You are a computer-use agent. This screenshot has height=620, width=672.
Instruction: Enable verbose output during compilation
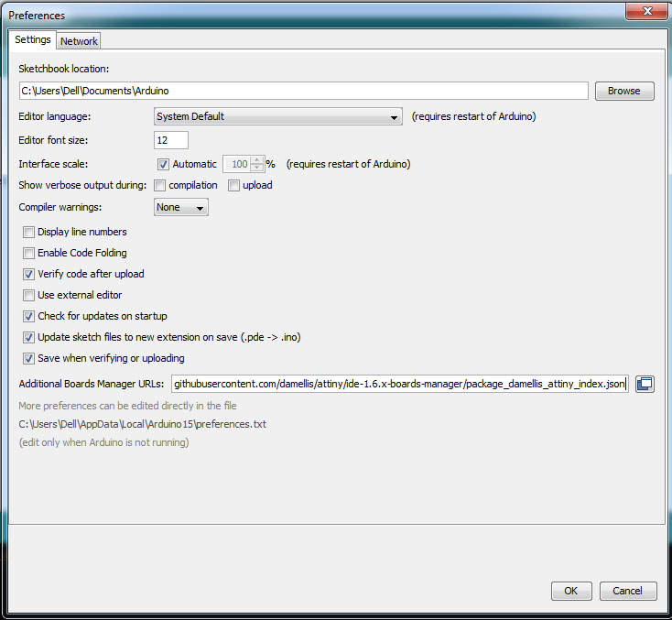tap(159, 185)
